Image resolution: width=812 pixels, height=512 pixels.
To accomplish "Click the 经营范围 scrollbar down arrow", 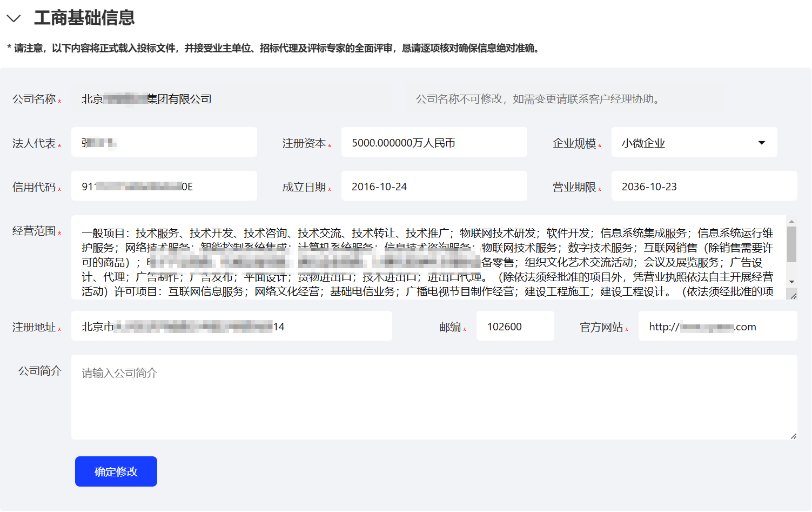I will 791,282.
